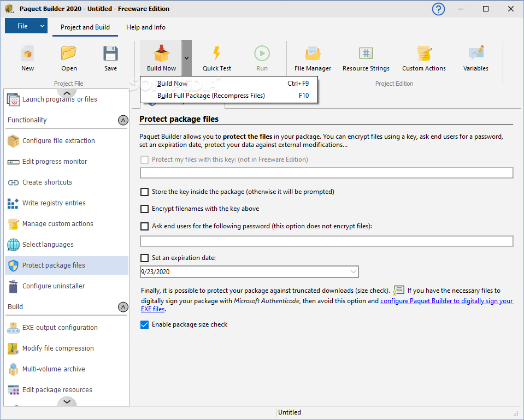
Task: Choose Build Full Package (Recompress Files)
Action: pos(229,96)
